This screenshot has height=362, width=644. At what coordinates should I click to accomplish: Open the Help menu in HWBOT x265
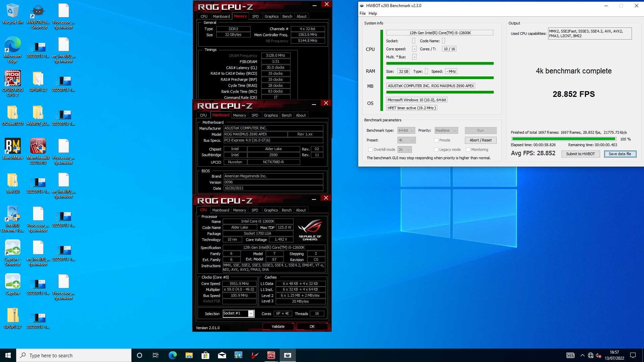click(x=373, y=13)
